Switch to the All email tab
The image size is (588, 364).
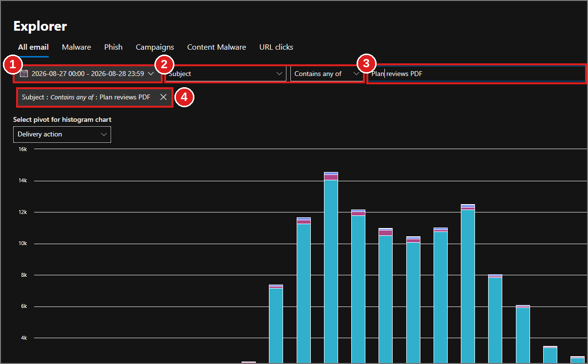33,47
